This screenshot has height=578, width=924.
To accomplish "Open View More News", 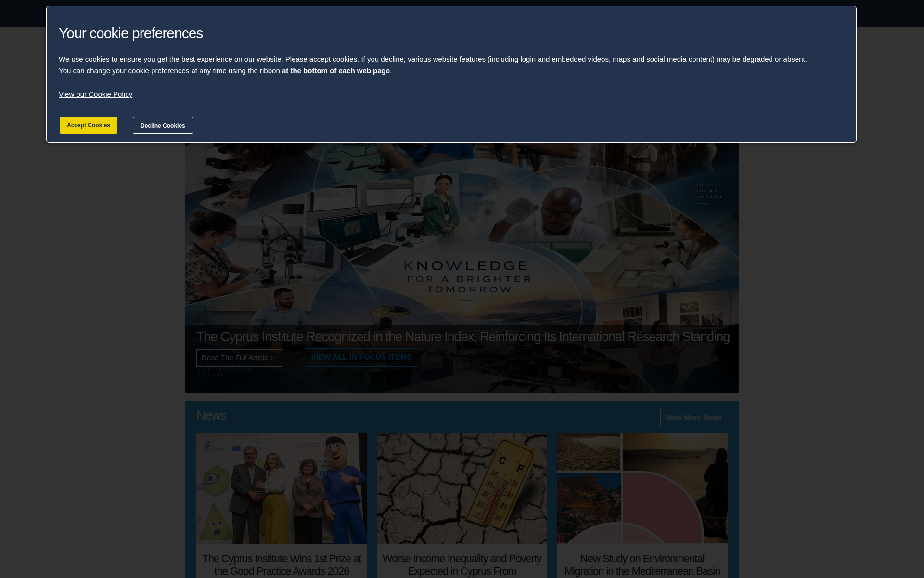I will click(693, 418).
